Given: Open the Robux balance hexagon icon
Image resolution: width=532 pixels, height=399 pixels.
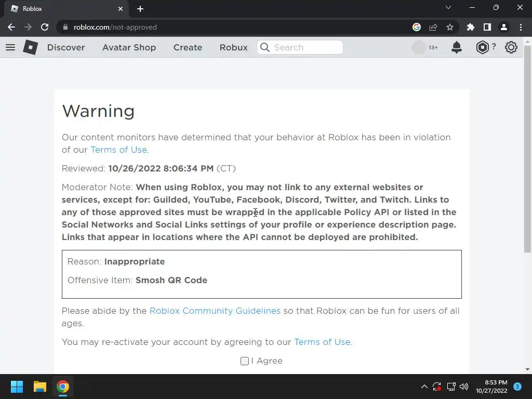Looking at the screenshot, I should tap(482, 47).
